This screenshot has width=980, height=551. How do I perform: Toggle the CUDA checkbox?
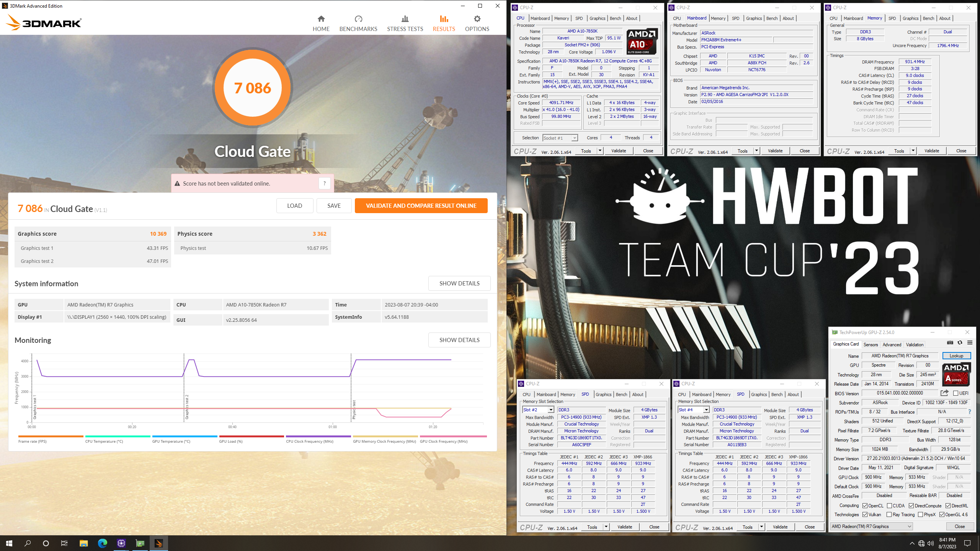click(x=889, y=505)
